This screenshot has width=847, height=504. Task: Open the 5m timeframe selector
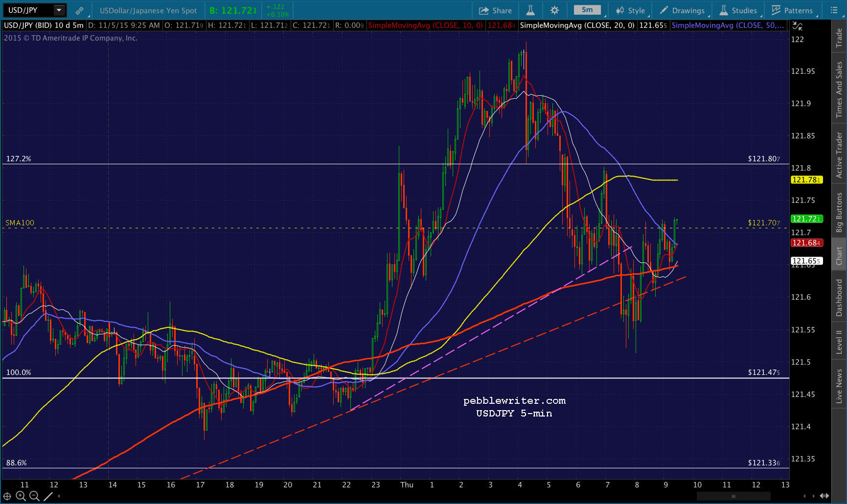[x=587, y=10]
